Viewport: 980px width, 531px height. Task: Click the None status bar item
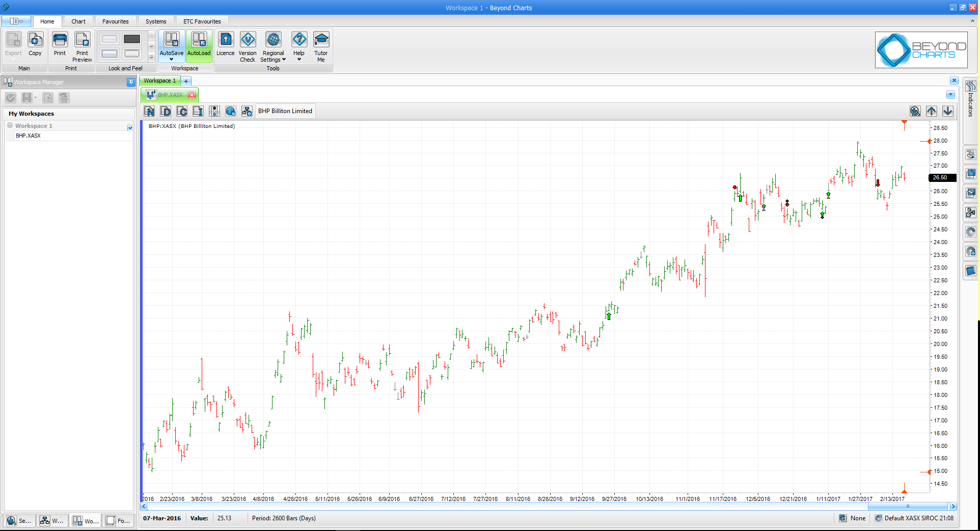coord(853,518)
